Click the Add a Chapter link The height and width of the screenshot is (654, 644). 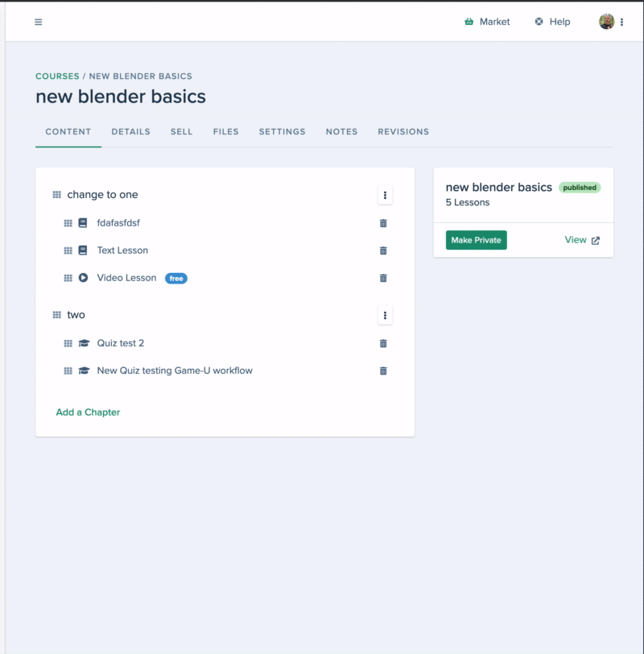click(88, 412)
